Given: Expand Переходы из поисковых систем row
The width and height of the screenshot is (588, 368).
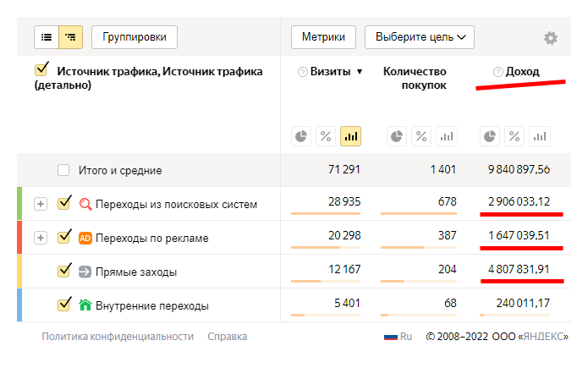Looking at the screenshot, I should tap(40, 204).
